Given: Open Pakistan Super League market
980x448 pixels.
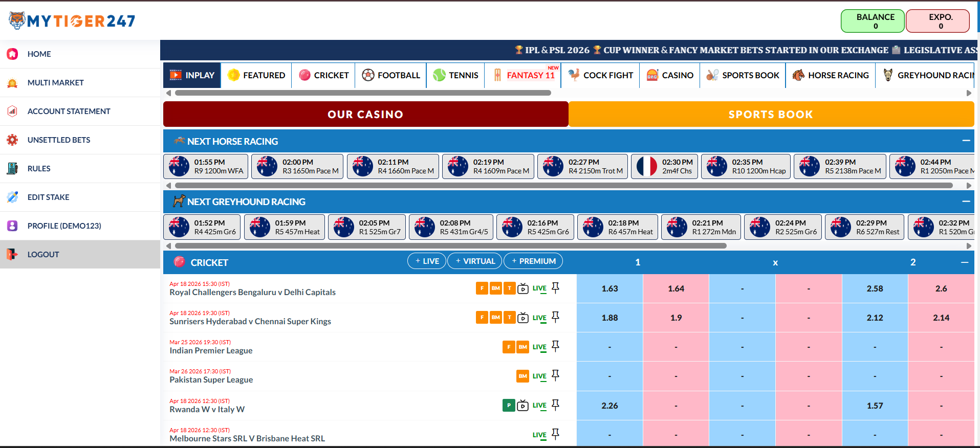Looking at the screenshot, I should [211, 379].
